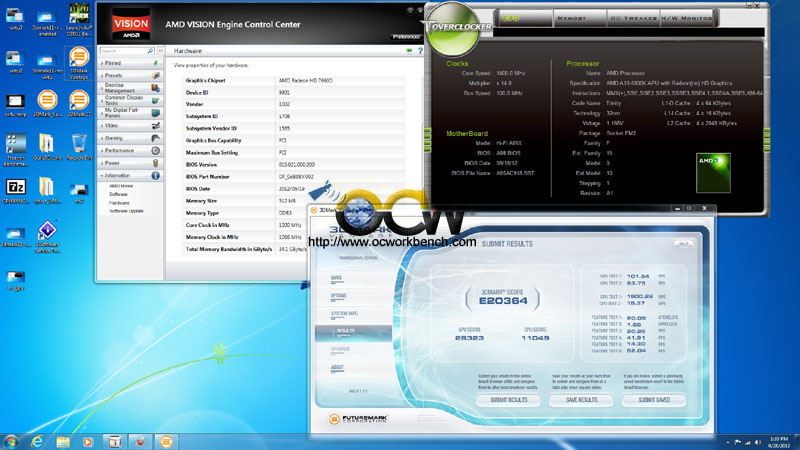The image size is (800, 450).
Task: Open Preferences in AMD Control Center
Action: pos(407,37)
